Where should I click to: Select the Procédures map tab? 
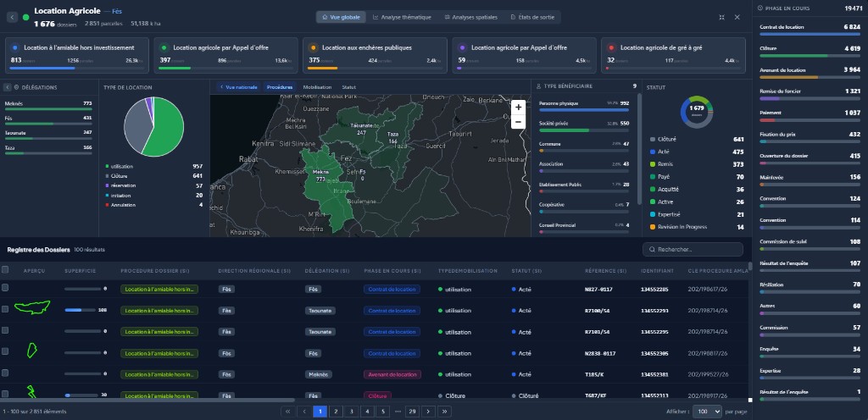[280, 87]
